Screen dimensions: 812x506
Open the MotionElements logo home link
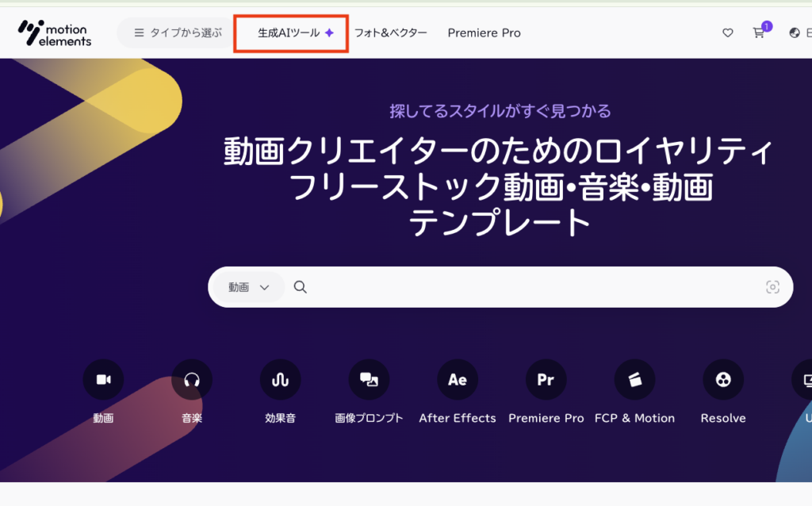(55, 33)
